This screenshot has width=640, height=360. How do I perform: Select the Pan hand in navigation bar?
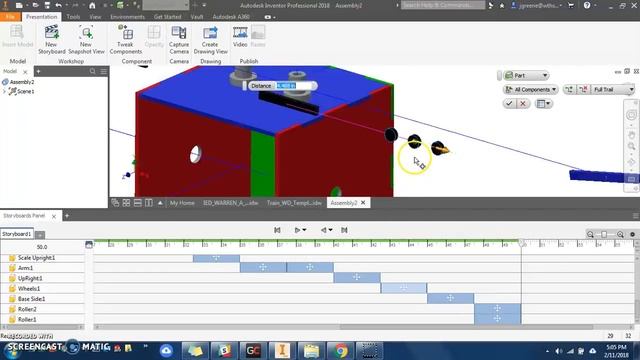631,135
